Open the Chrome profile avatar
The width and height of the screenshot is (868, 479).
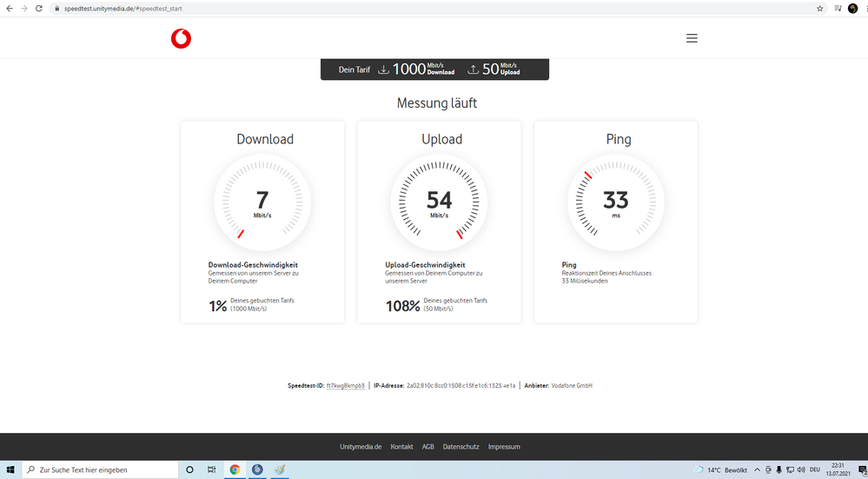[x=852, y=9]
